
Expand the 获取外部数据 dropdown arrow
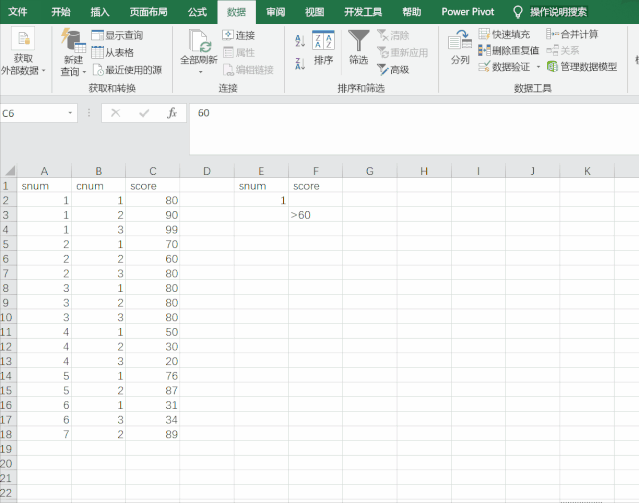pyautogui.click(x=44, y=71)
